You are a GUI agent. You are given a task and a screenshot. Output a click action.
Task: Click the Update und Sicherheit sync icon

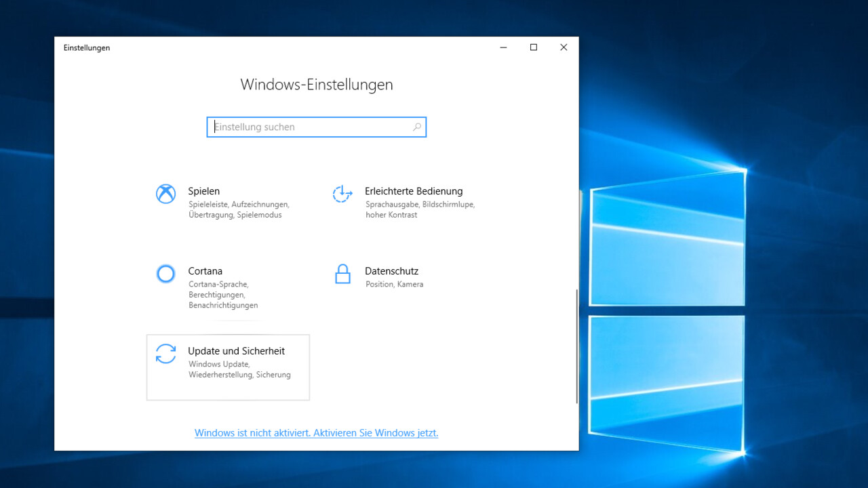tap(165, 354)
